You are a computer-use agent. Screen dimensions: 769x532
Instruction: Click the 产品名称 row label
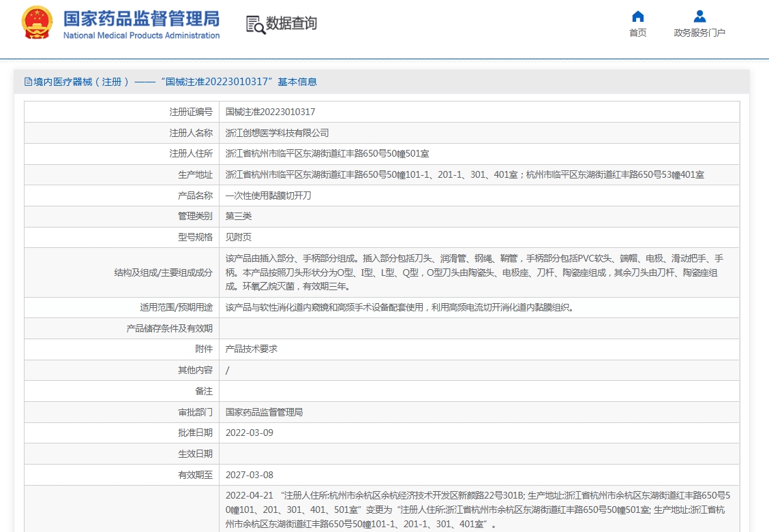195,195
